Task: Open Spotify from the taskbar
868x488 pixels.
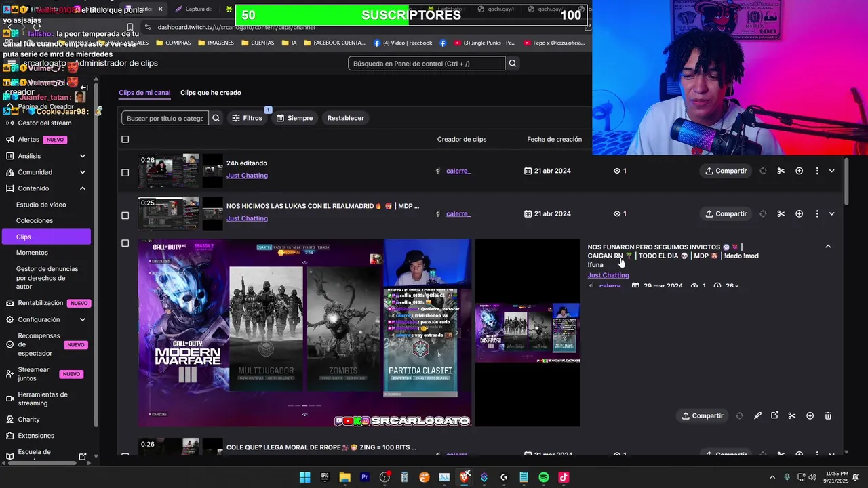Action: 544,477
